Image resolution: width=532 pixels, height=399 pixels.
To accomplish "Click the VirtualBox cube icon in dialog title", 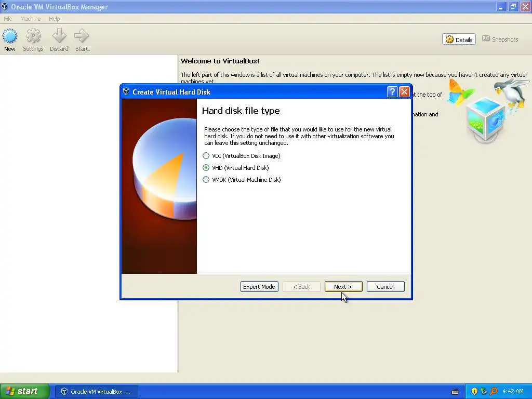I will [126, 91].
